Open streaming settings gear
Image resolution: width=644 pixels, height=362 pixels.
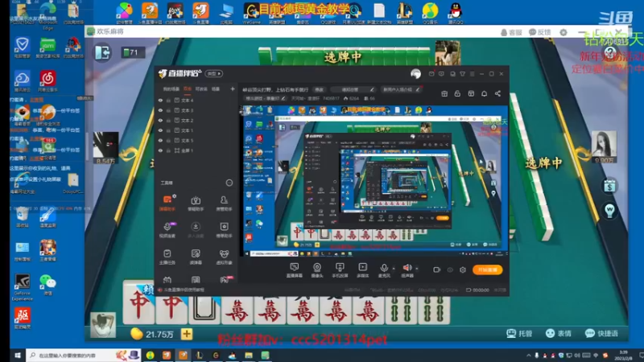[463, 269]
